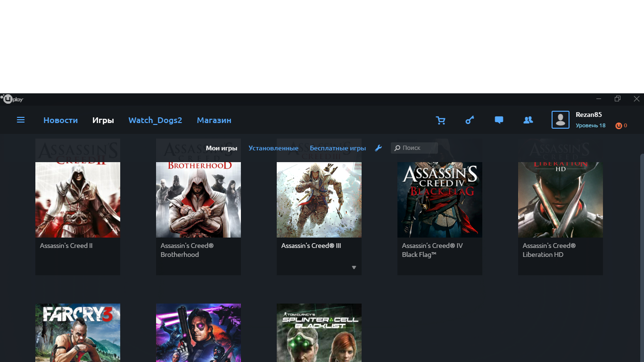Image resolution: width=644 pixels, height=362 pixels.
Task: Open the friends list icon
Action: click(x=528, y=120)
